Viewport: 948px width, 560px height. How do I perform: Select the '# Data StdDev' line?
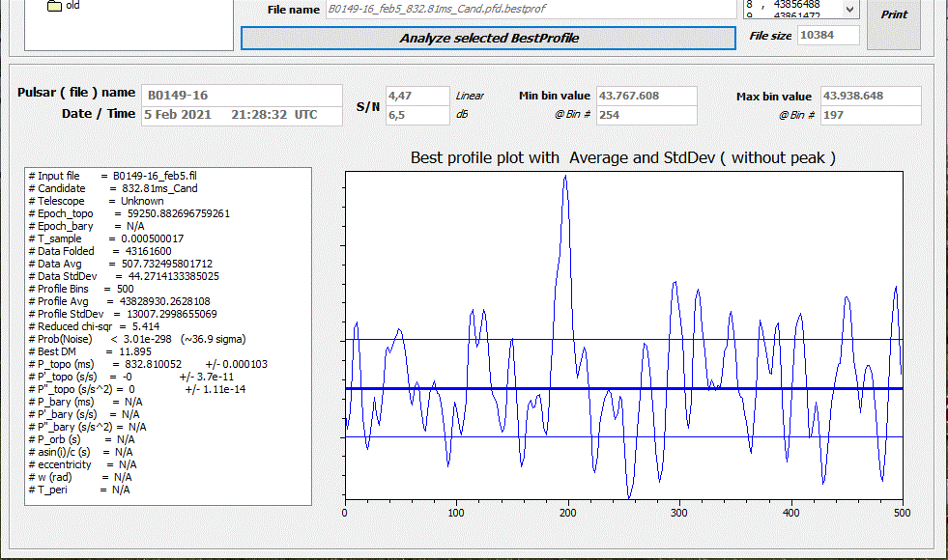click(x=124, y=277)
